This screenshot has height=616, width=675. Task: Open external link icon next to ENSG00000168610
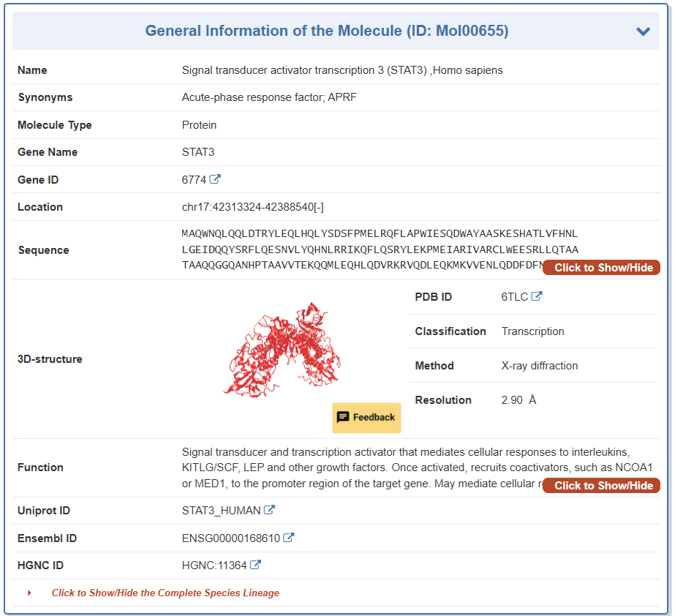tap(289, 538)
